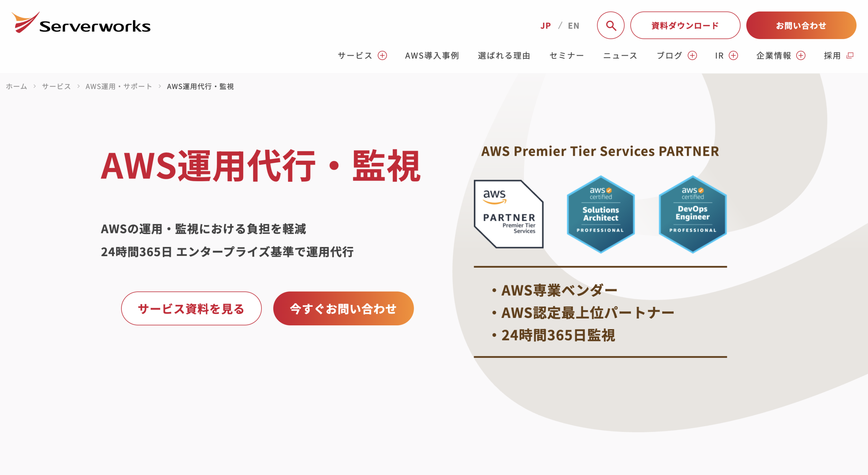Click the Solutions Architect Professional badge
This screenshot has width=868, height=475.
click(x=600, y=214)
